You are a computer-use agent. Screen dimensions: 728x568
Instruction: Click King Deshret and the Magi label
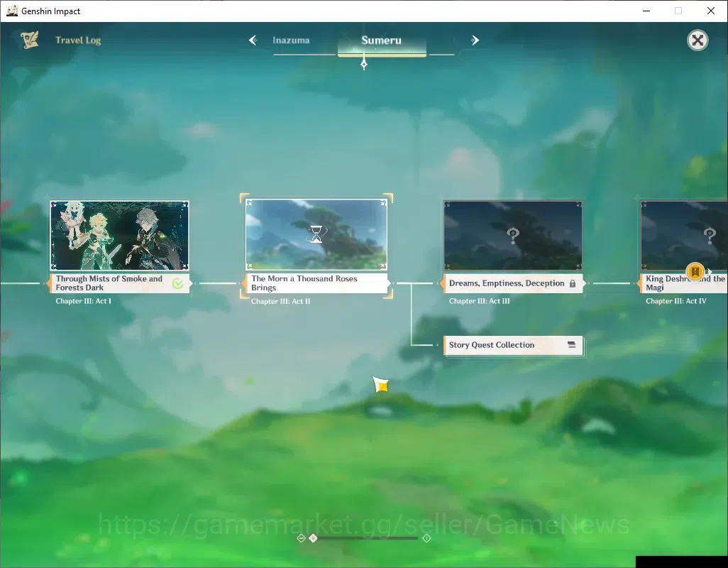(685, 283)
